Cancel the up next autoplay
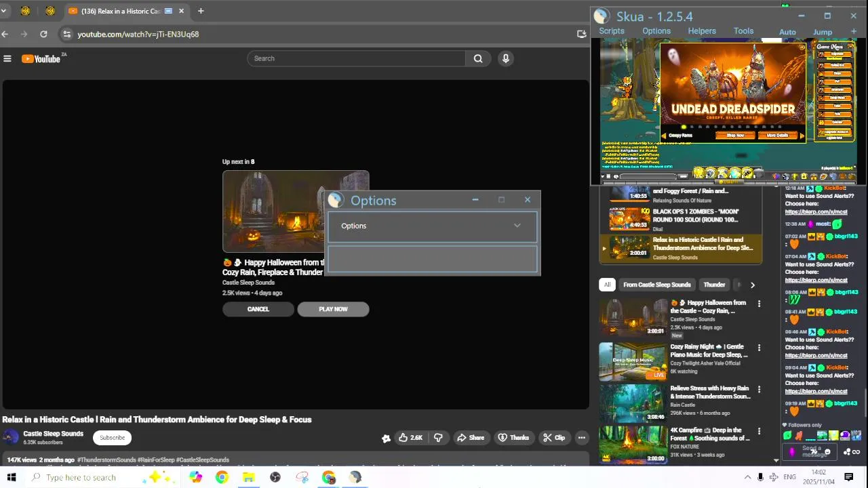This screenshot has width=868, height=488. [258, 309]
